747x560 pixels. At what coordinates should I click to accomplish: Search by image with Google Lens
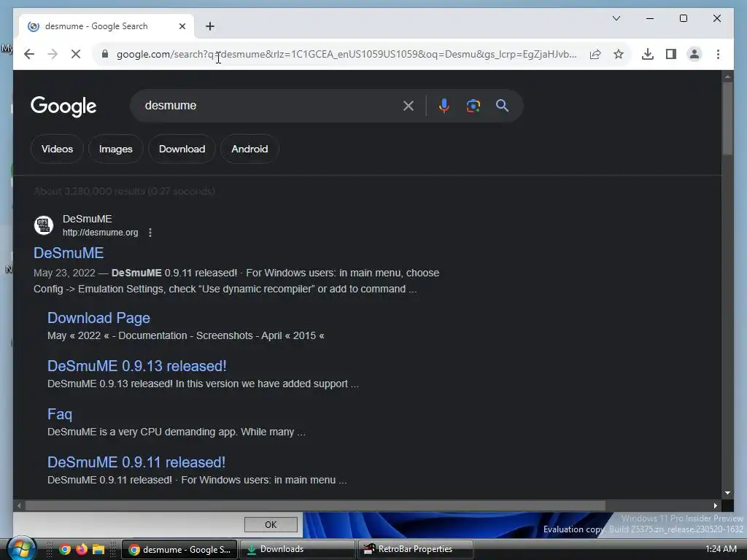pos(473,106)
